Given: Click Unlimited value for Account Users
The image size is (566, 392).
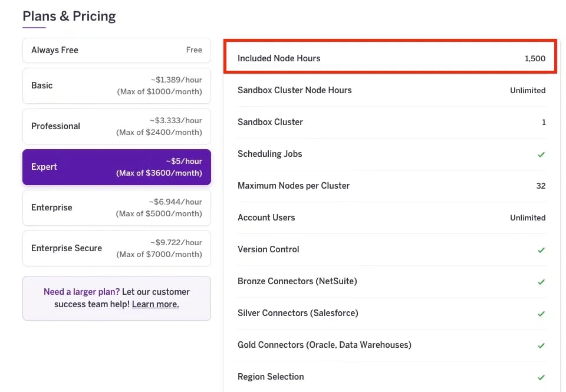Looking at the screenshot, I should [528, 218].
